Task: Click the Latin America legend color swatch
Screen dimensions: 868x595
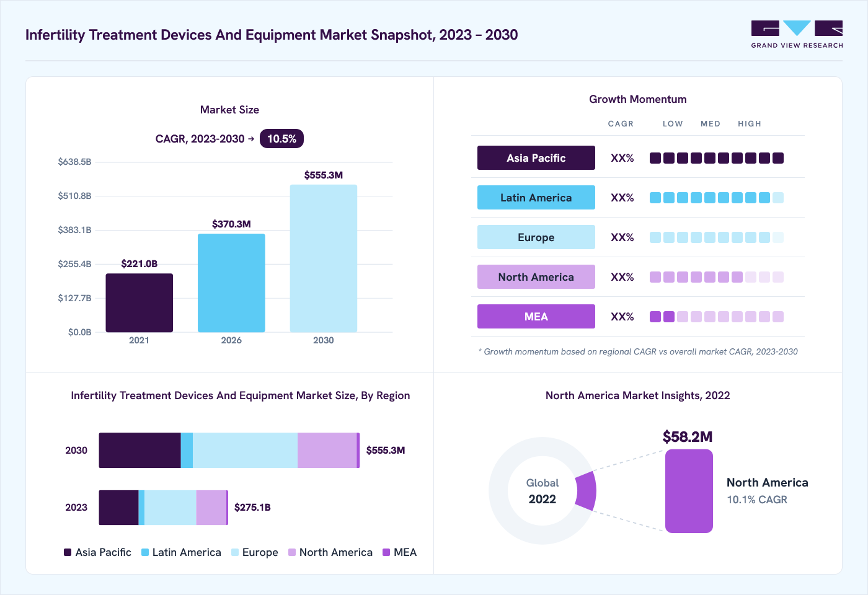Action: [145, 552]
